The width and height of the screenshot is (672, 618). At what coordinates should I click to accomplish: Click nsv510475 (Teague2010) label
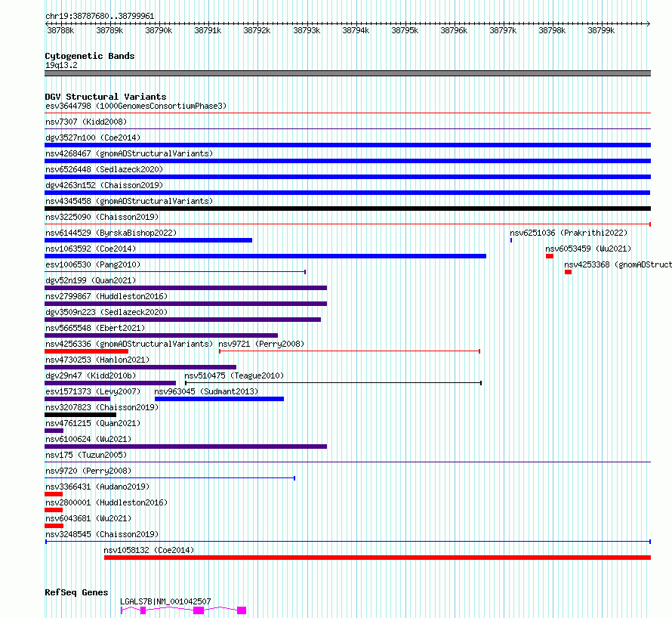234,375
